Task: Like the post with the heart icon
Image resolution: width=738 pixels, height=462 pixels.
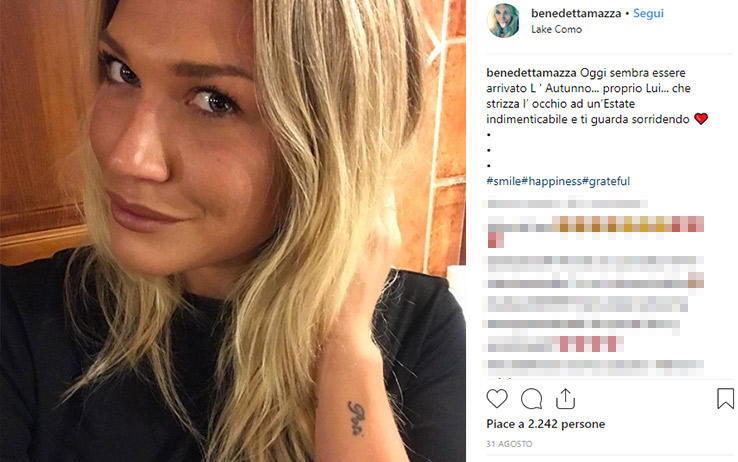Action: (x=497, y=399)
